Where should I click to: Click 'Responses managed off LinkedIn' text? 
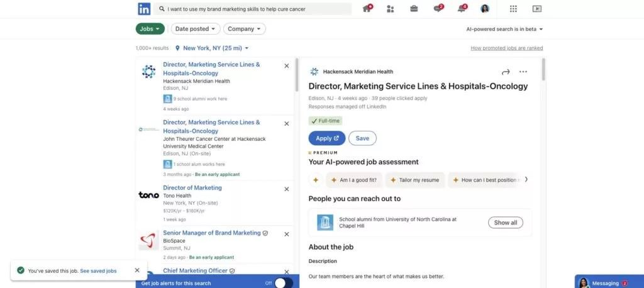(347, 106)
